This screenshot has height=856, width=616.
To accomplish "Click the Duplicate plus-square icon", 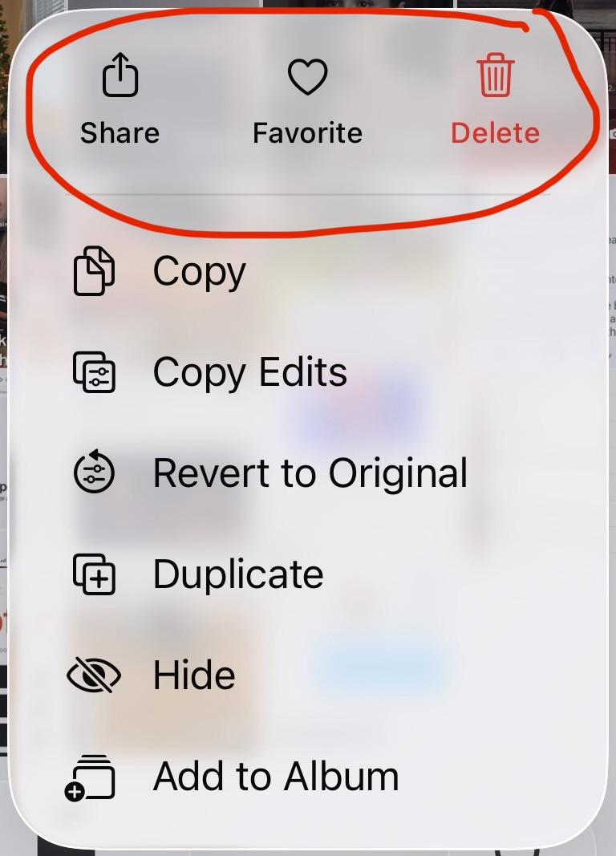I will 94,574.
